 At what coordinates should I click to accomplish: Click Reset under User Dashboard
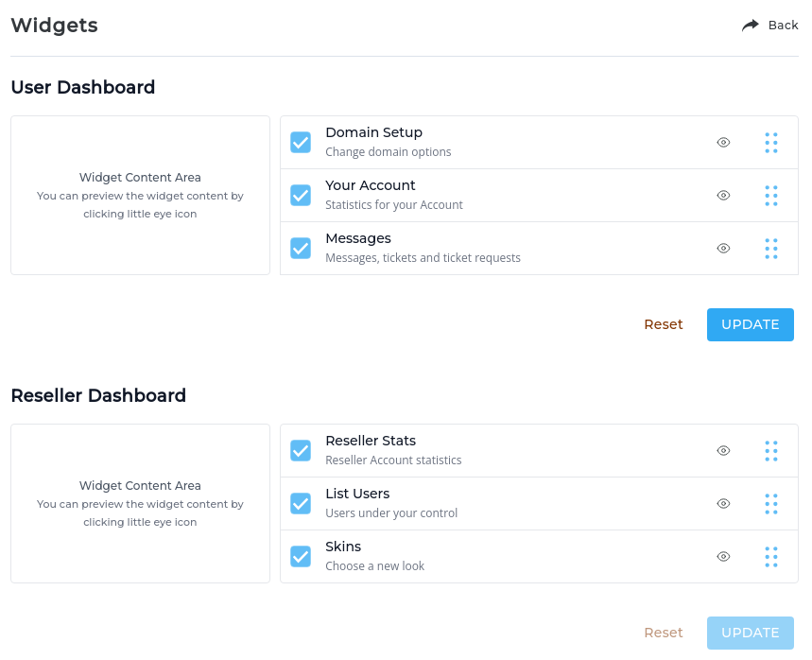(x=663, y=324)
